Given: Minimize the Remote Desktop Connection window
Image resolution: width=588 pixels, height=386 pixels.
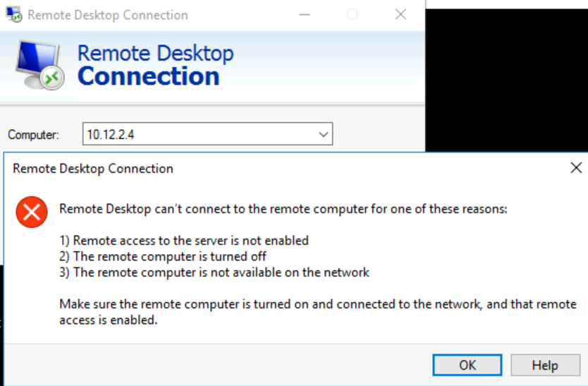Looking at the screenshot, I should [305, 15].
